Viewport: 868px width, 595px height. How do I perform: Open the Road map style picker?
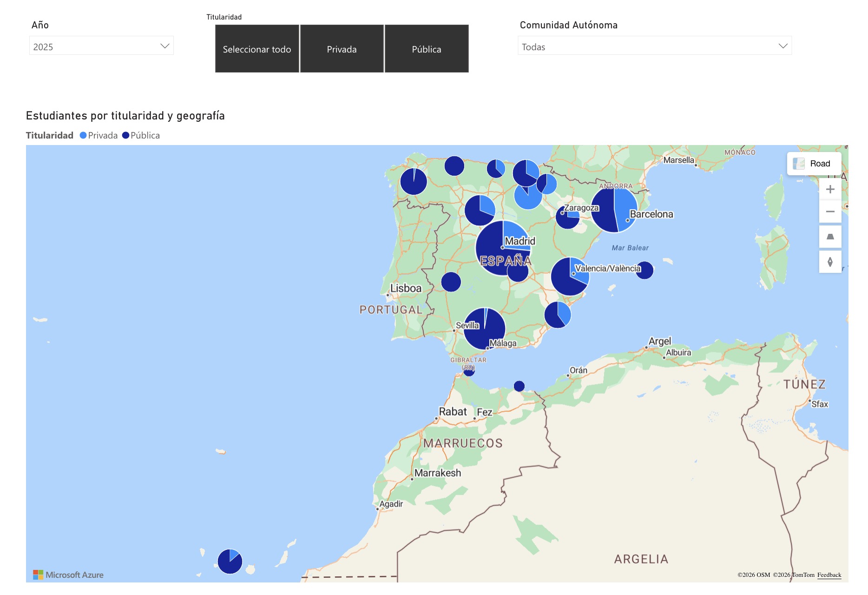[x=814, y=164]
